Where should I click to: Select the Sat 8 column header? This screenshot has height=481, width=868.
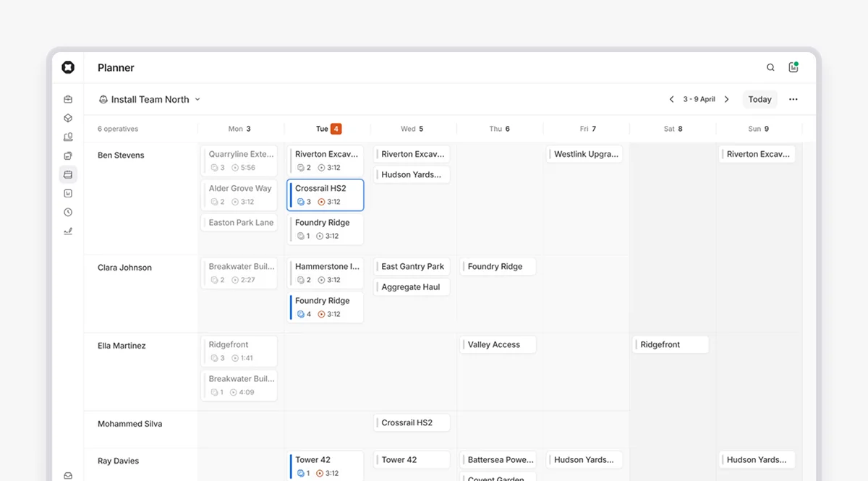click(673, 129)
